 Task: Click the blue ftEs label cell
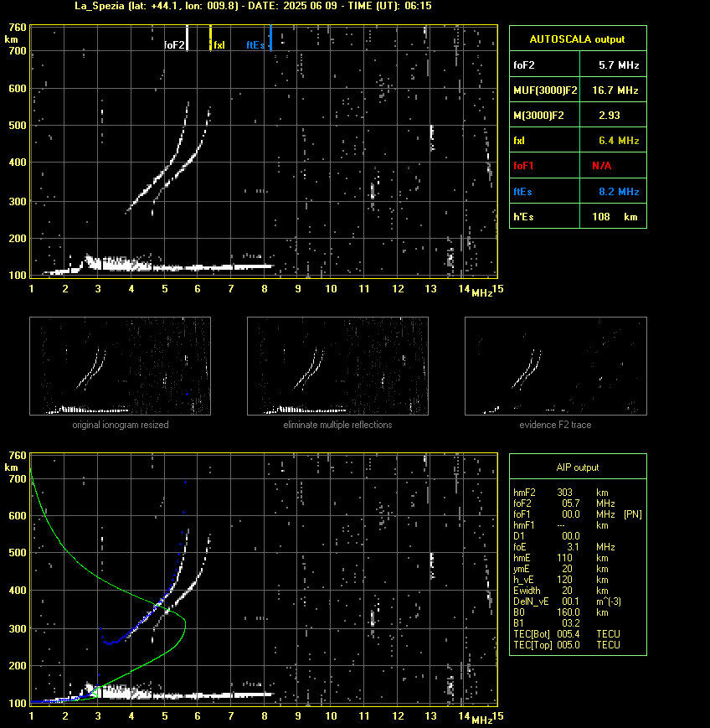[x=545, y=192]
